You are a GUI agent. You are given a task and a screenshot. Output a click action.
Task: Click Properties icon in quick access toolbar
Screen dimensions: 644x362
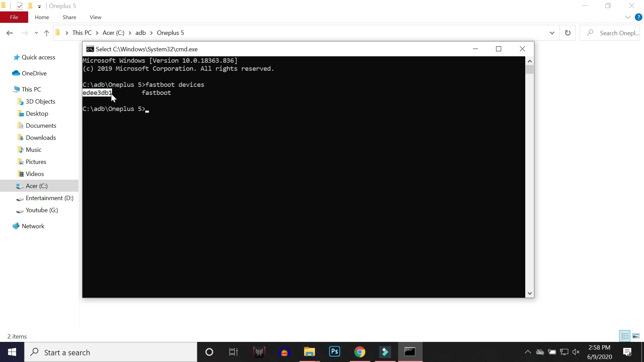tap(20, 6)
